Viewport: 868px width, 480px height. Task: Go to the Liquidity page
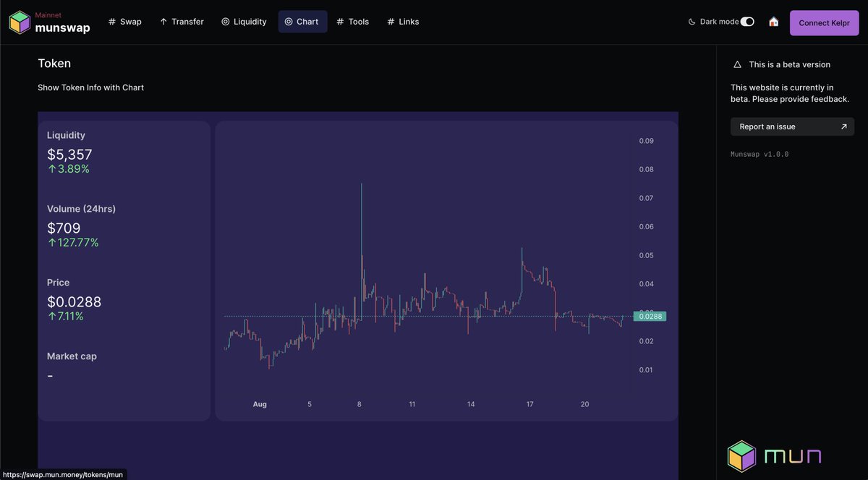tap(244, 22)
